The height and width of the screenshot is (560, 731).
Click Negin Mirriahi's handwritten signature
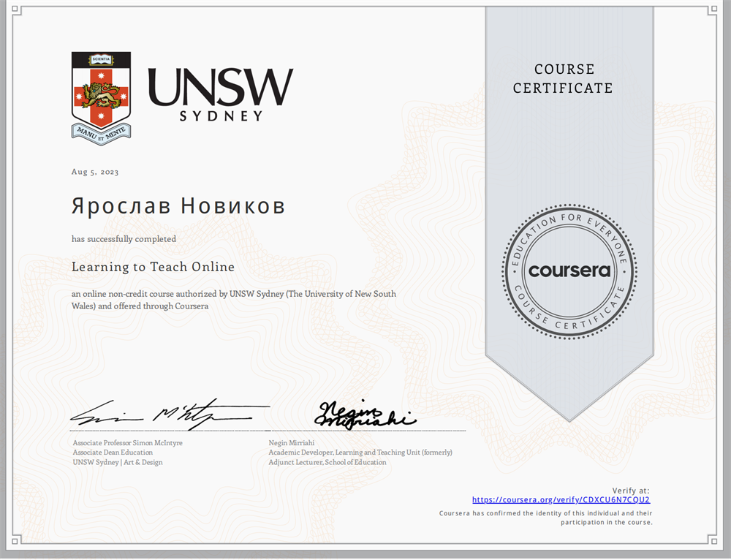tap(365, 414)
